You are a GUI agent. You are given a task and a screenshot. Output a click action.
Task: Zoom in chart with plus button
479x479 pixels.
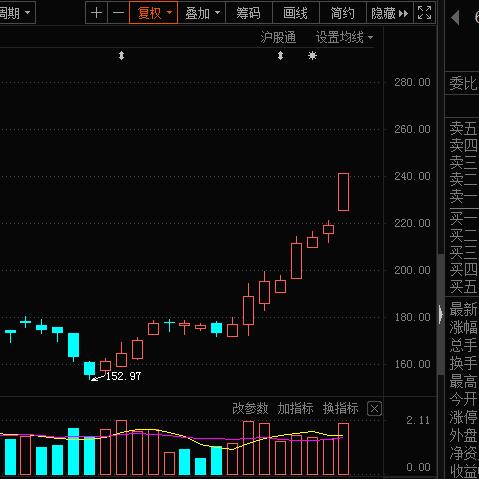(97, 13)
